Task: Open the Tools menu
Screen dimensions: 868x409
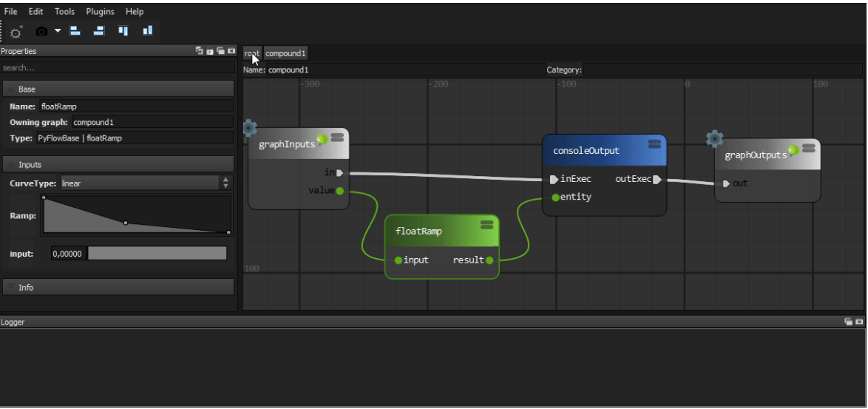Action: [x=65, y=11]
